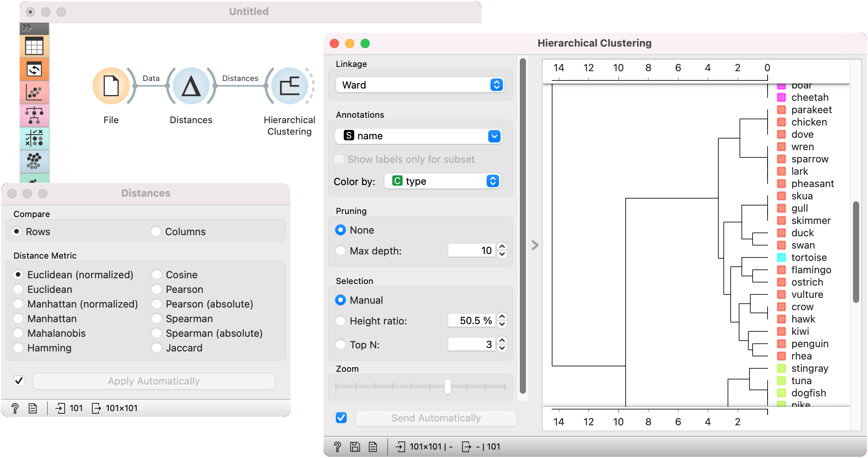The height and width of the screenshot is (458, 868).
Task: Open the Color by type dropdown
Action: coord(442,181)
